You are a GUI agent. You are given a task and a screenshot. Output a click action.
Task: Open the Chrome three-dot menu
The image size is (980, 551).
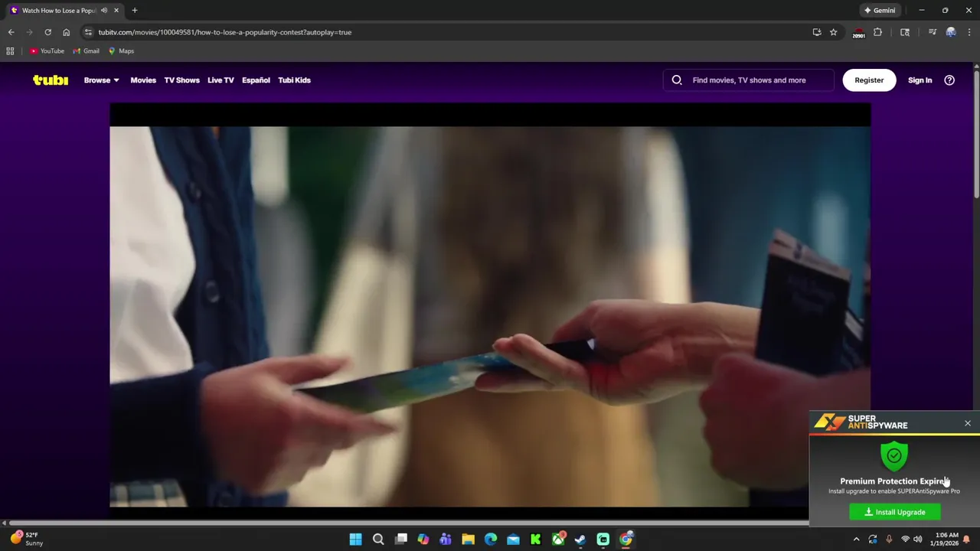tap(969, 32)
